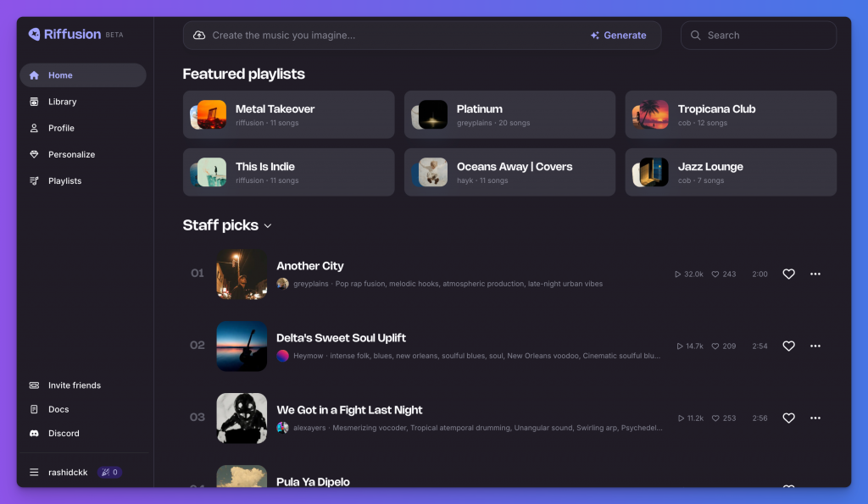868x504 pixels.
Task: Go to the Home page
Action: click(83, 75)
